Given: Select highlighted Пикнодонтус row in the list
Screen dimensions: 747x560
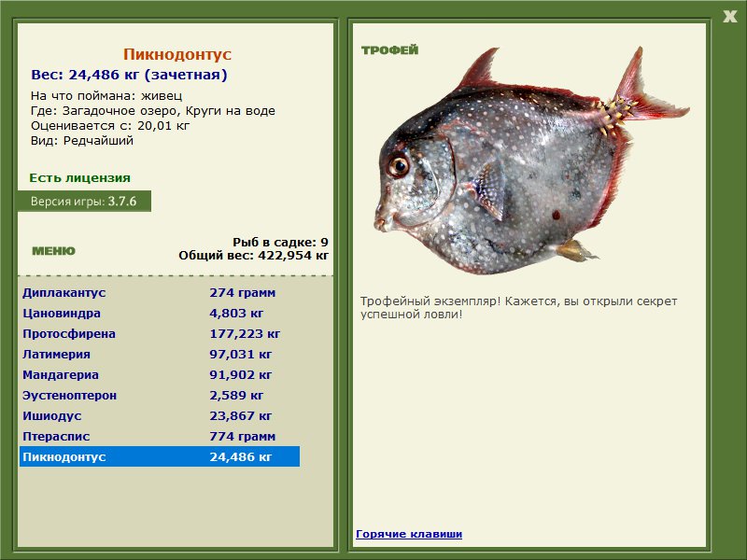Looking at the screenshot, I should coord(160,456).
